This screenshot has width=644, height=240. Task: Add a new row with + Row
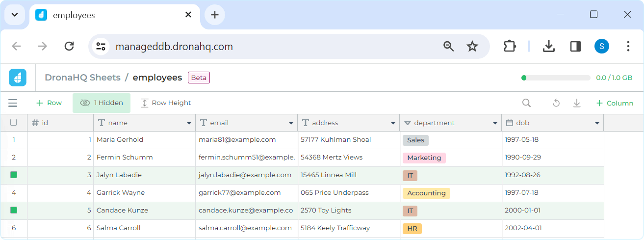[49, 103]
